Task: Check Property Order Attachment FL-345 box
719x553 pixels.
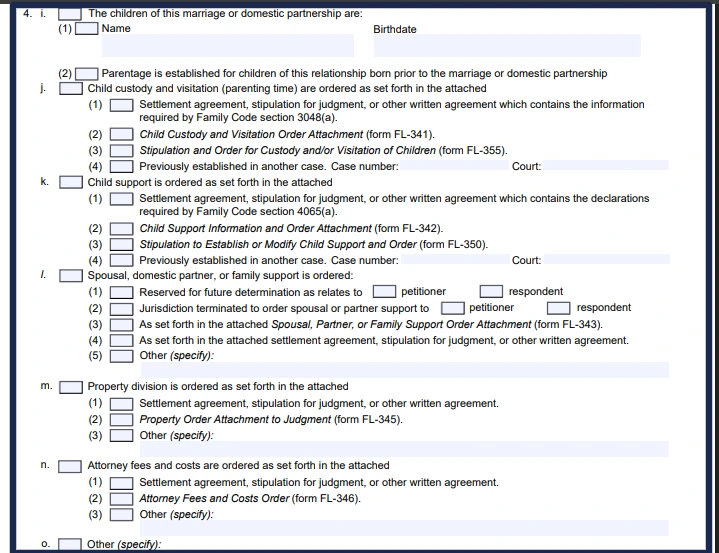Action: tap(122, 420)
